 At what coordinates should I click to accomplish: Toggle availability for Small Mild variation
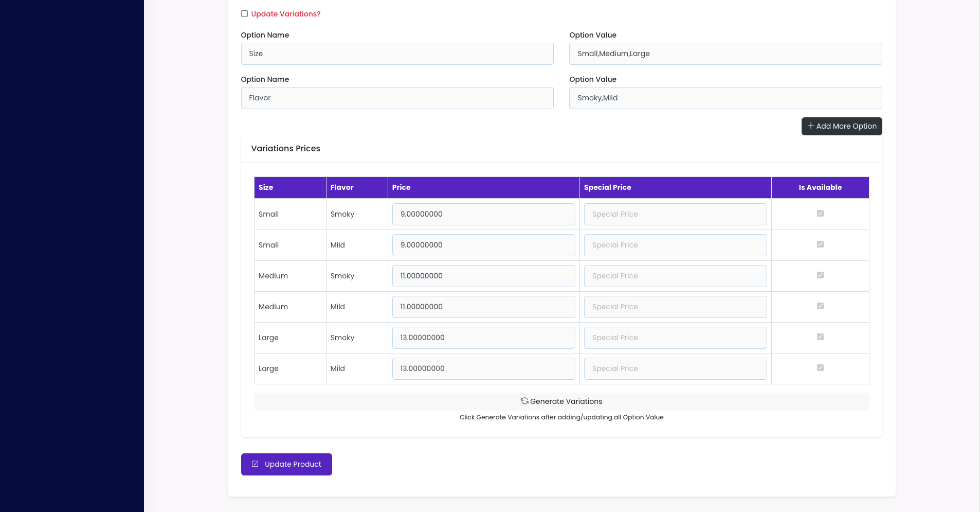[820, 244]
